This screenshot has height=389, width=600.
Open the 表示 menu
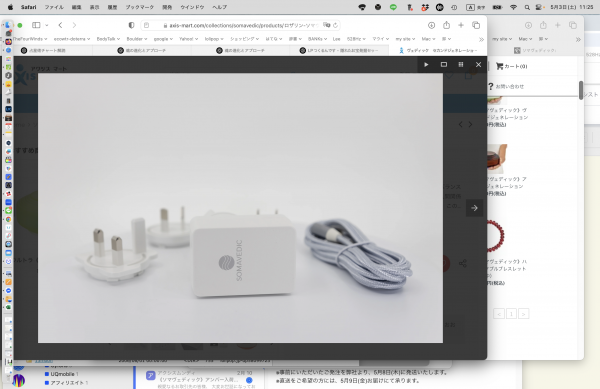click(x=95, y=7)
